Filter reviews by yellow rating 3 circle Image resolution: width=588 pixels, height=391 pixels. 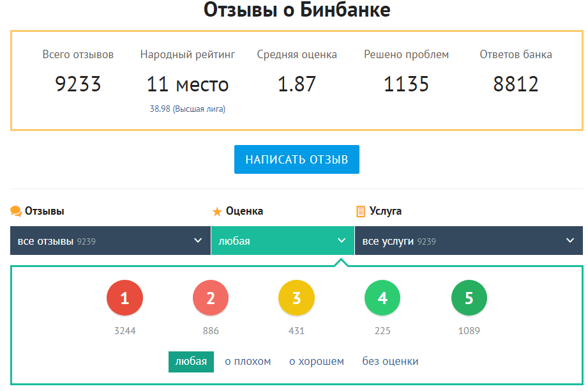click(297, 298)
